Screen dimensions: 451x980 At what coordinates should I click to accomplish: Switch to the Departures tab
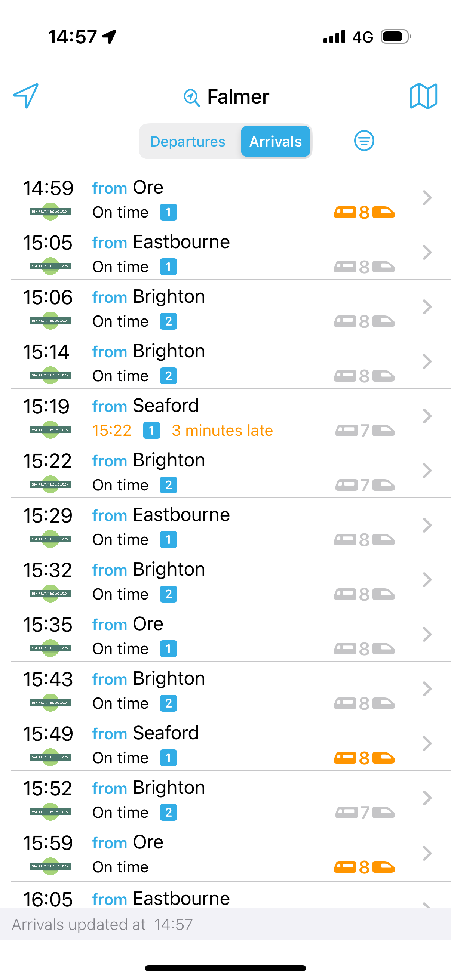(188, 142)
